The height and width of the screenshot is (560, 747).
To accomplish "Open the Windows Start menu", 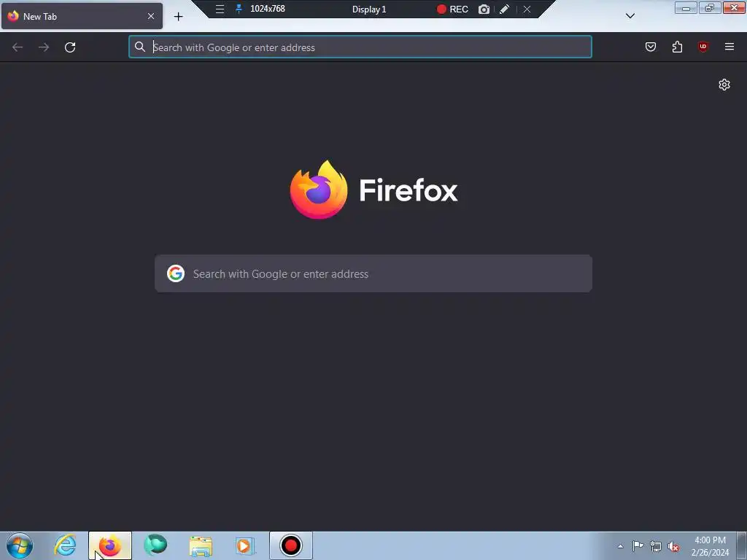I will tap(20, 545).
